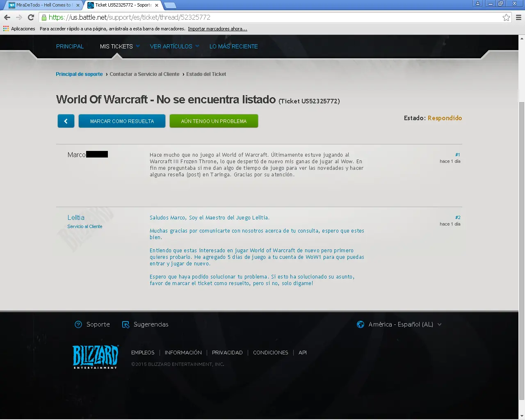Click the Contactar a Servicio al Cliente breadcrumb
The image size is (525, 420).
point(144,74)
